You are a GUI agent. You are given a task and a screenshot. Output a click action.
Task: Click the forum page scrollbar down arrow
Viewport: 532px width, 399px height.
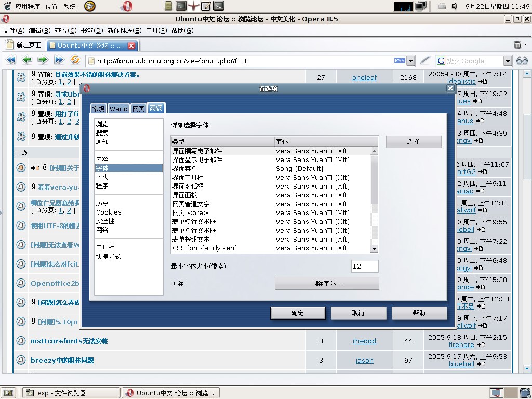[x=527, y=368]
